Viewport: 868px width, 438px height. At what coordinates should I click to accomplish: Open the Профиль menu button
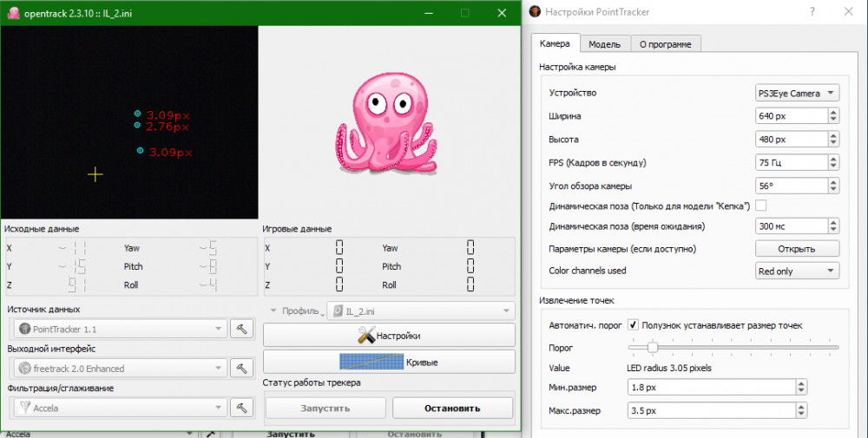pos(293,311)
